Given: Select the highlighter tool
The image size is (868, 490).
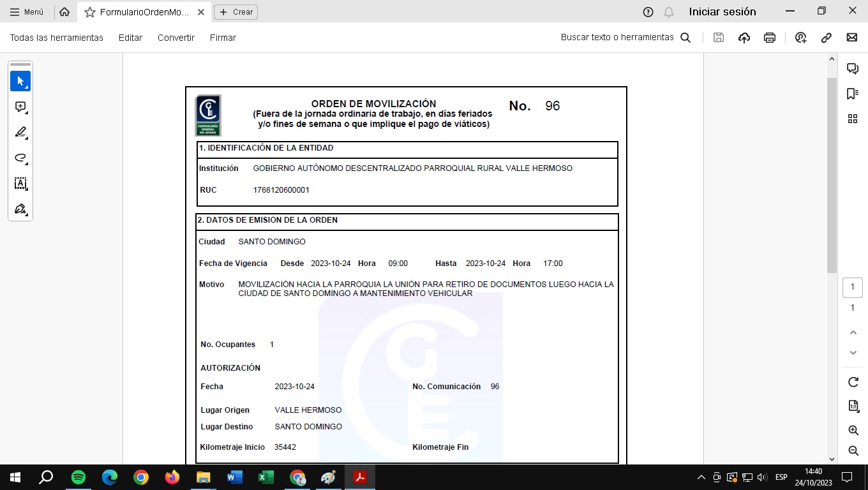Looking at the screenshot, I should coord(20,133).
